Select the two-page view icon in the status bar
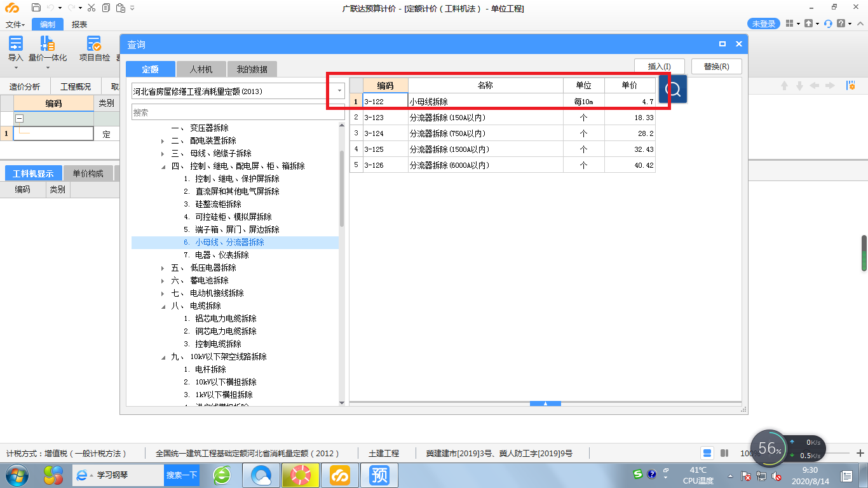Screen dimensions: 868x488 [724, 453]
